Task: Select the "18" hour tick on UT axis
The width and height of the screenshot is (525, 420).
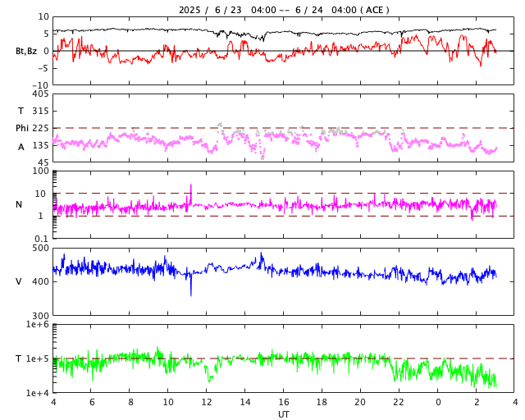Action: [322, 402]
